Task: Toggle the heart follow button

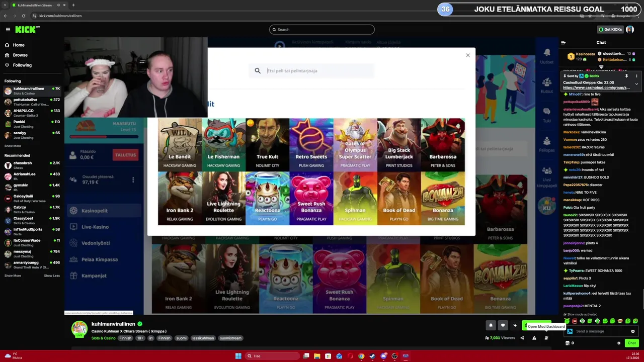Action: coord(503,326)
